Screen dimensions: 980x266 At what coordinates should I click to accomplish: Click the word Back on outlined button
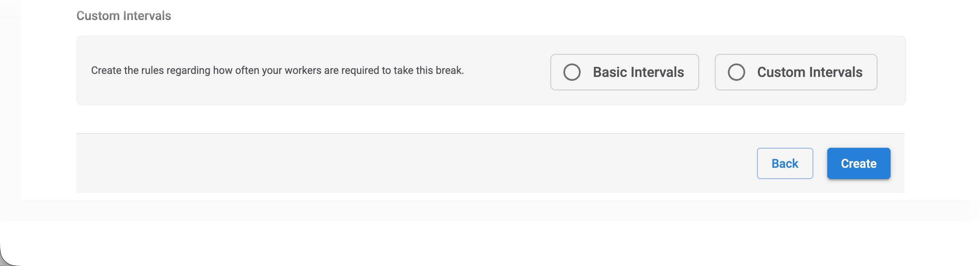click(x=785, y=163)
